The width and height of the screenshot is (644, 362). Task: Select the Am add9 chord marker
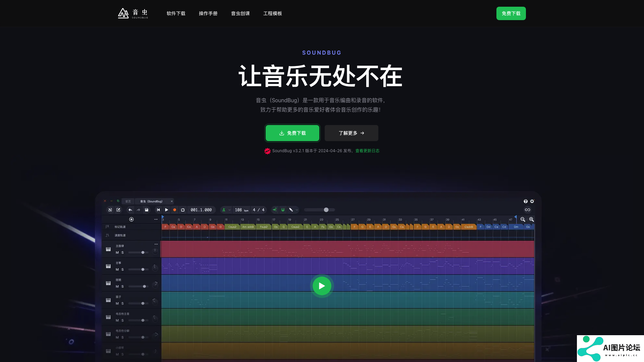click(248, 227)
